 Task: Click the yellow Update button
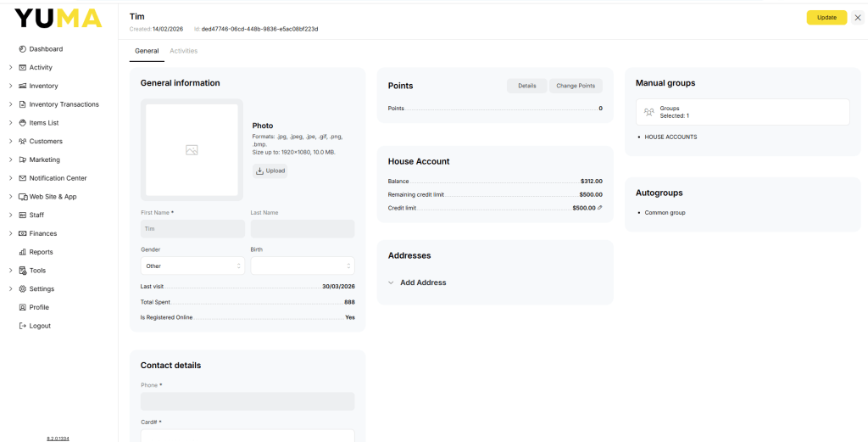coord(826,17)
